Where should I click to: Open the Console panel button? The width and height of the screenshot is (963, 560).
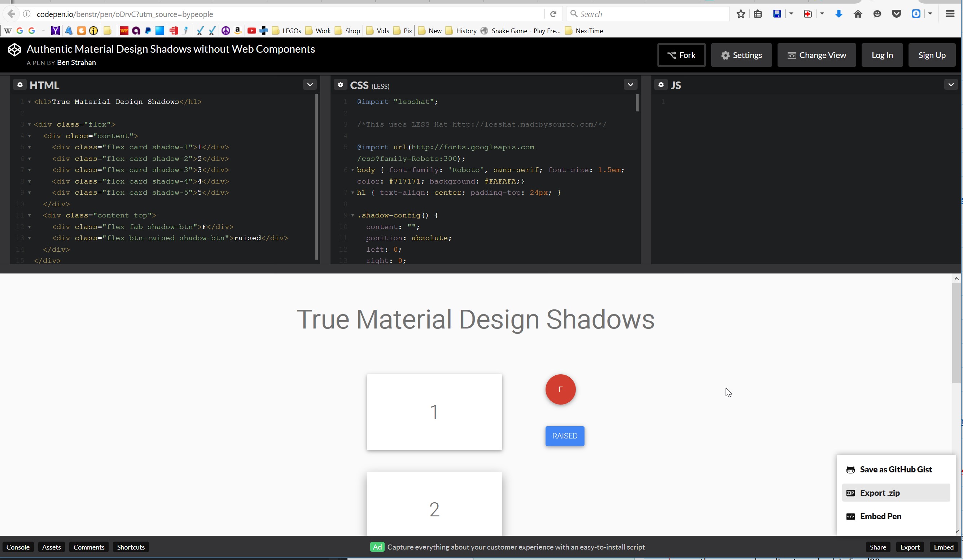click(18, 547)
